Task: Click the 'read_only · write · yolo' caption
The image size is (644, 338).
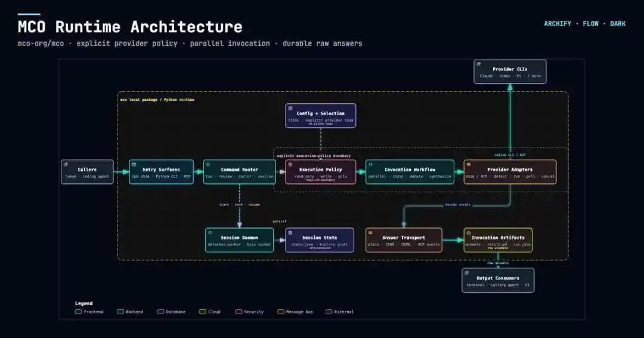Action: click(320, 176)
